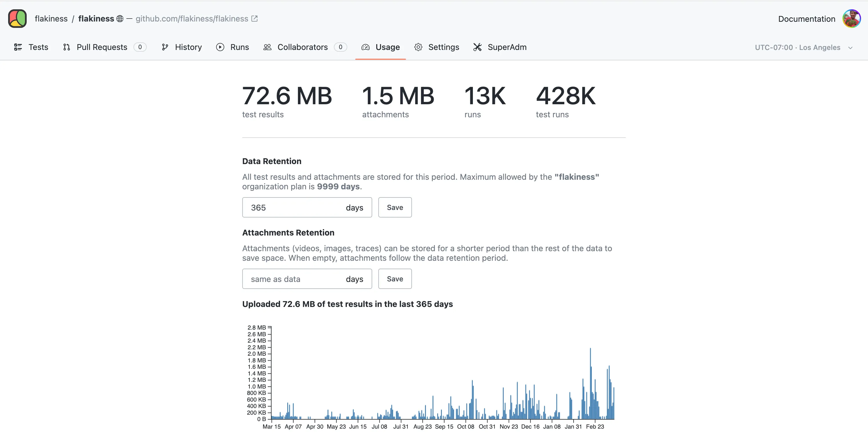Open the repository via external-link icon
This screenshot has height=435, width=868.
[x=254, y=18]
